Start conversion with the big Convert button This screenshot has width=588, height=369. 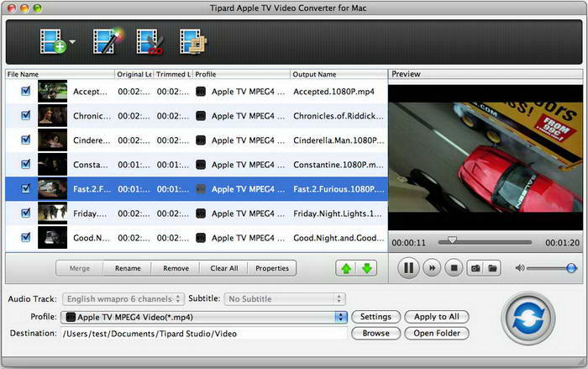tap(528, 318)
